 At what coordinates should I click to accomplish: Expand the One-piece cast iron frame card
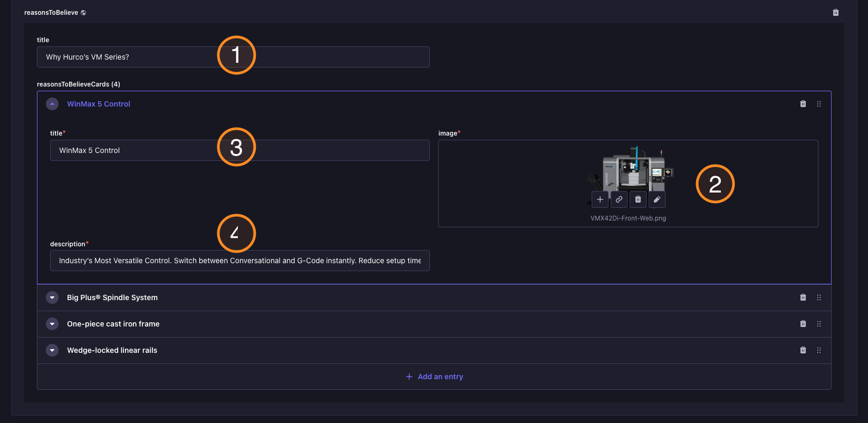tap(52, 324)
